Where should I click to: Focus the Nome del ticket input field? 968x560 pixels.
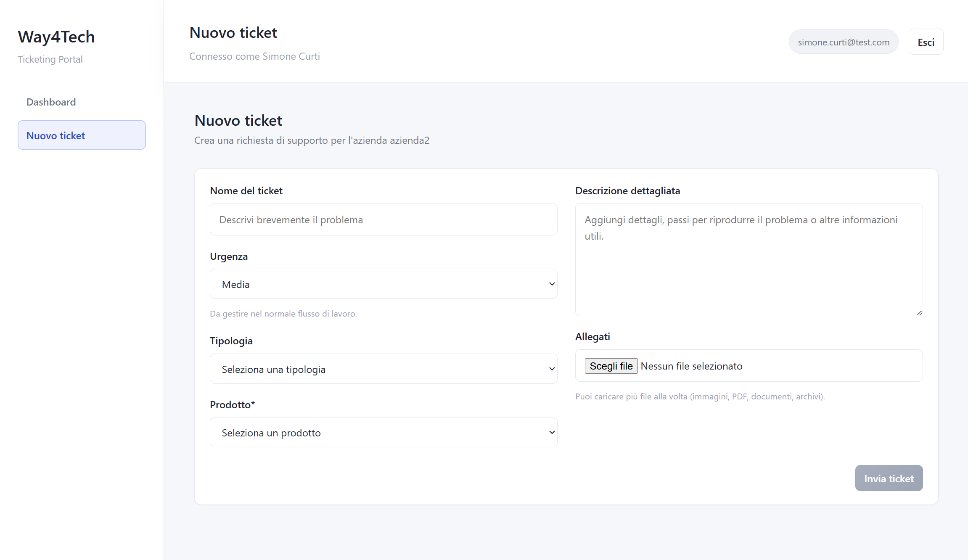(x=383, y=219)
